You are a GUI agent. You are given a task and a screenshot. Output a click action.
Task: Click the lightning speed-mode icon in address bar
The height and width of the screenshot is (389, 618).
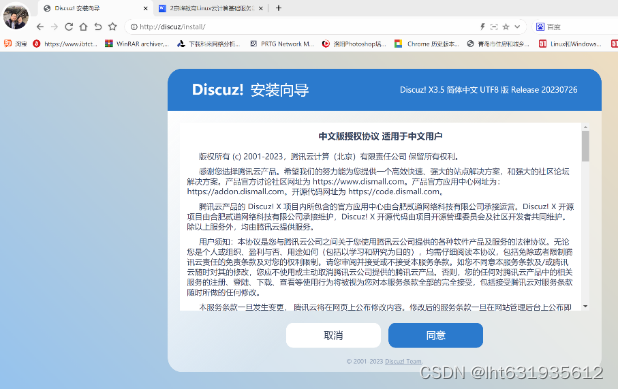(482, 27)
